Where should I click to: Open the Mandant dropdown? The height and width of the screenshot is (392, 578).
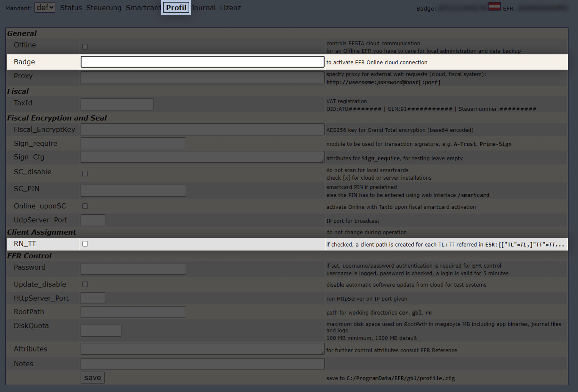coord(45,7)
